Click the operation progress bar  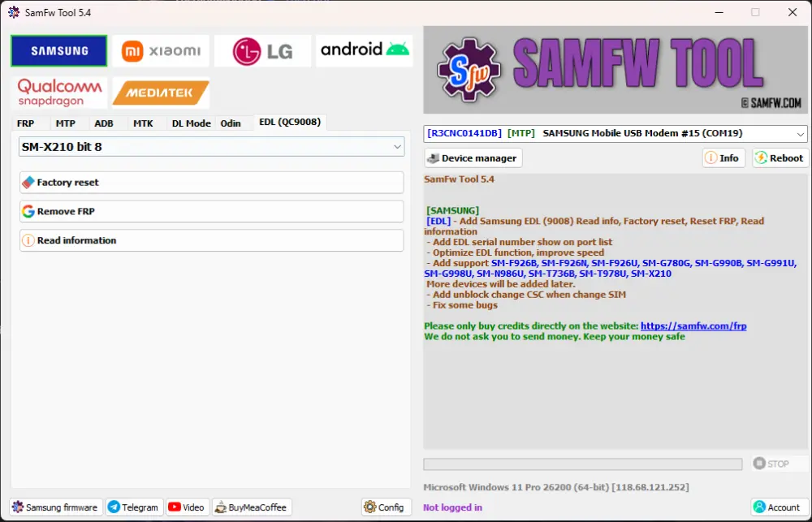pyautogui.click(x=582, y=464)
